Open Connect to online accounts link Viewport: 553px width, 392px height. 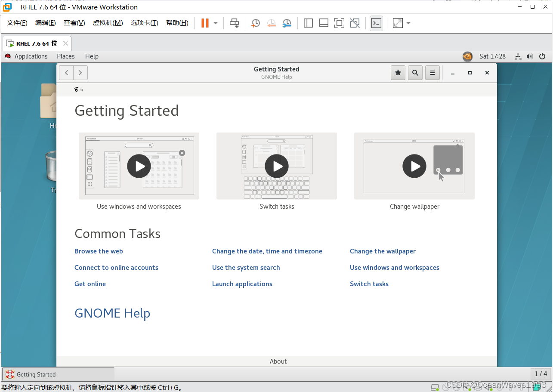[x=116, y=268]
